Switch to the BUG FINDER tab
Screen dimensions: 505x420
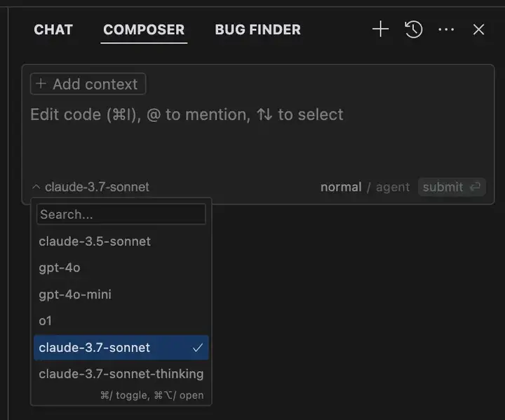257,29
